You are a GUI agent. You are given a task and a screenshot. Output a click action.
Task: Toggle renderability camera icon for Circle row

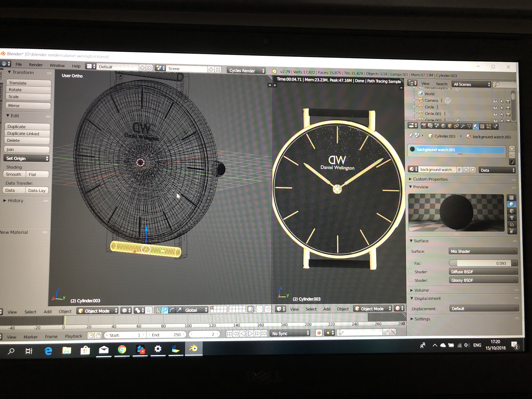point(508,108)
